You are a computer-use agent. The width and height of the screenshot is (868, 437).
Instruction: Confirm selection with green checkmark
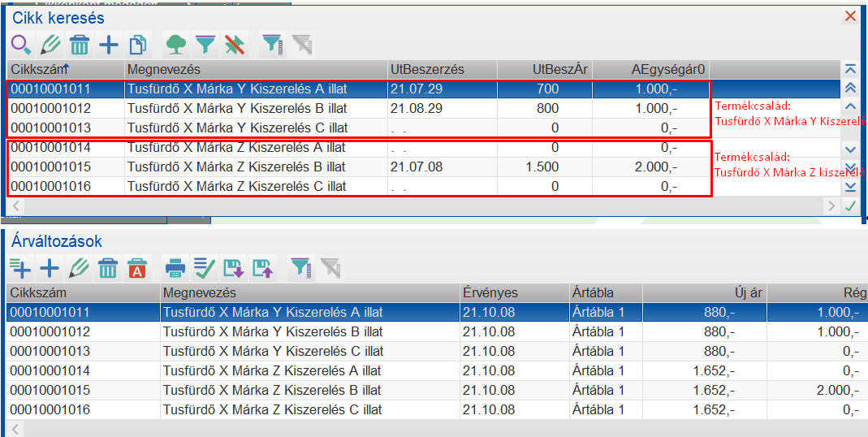click(x=850, y=206)
